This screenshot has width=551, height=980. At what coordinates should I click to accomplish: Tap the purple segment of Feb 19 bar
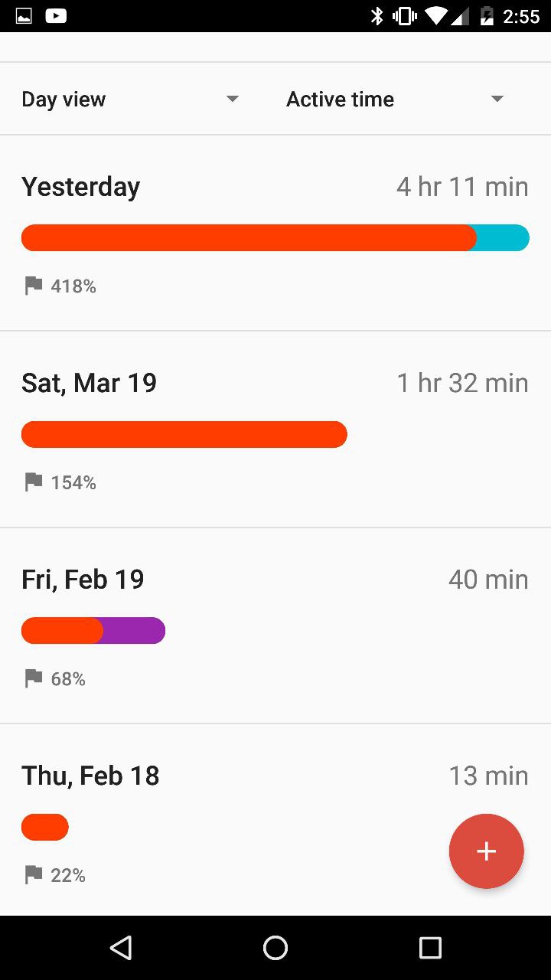[x=134, y=630]
